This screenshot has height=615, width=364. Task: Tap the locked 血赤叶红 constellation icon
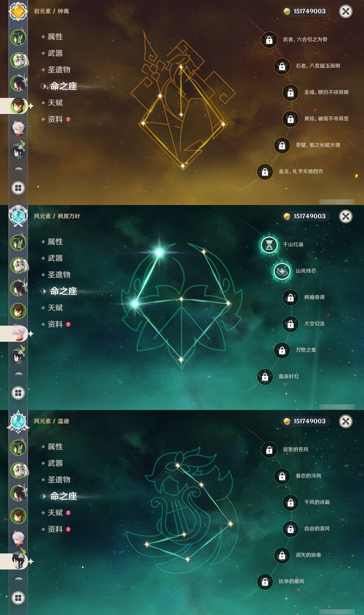(x=265, y=377)
